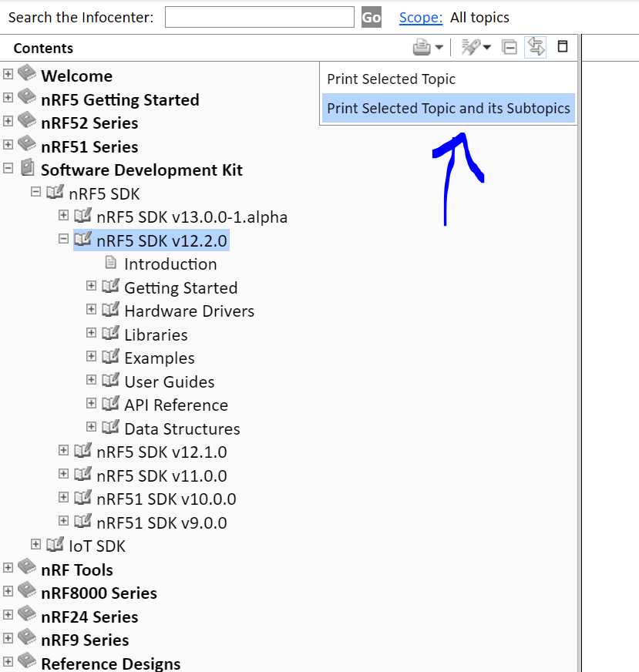Expand the Getting Started subtopic

click(91, 286)
